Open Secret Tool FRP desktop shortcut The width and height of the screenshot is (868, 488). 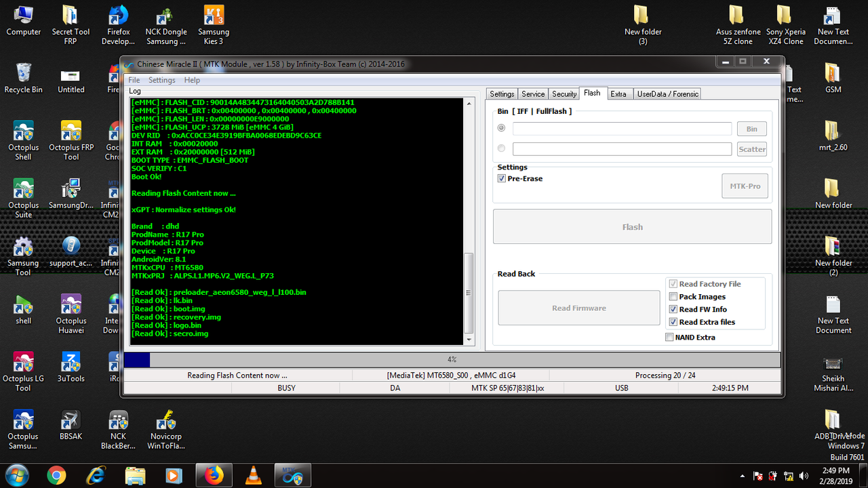pos(71,26)
